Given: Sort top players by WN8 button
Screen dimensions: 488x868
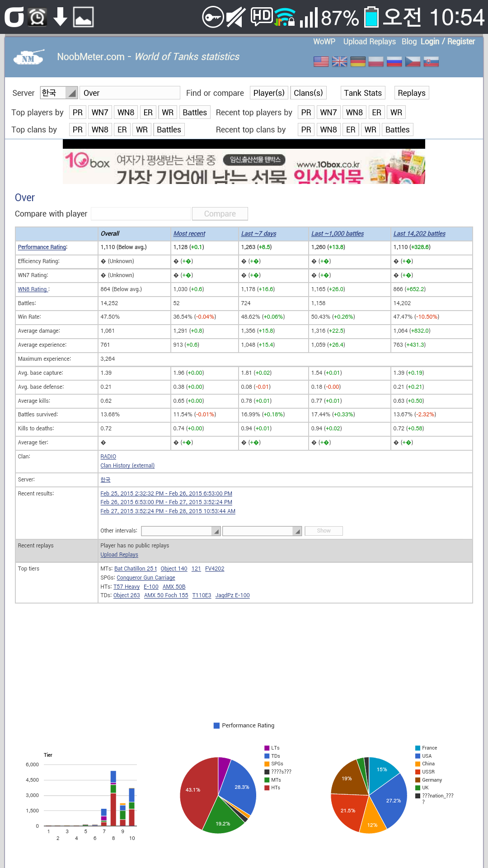Looking at the screenshot, I should [x=126, y=113].
